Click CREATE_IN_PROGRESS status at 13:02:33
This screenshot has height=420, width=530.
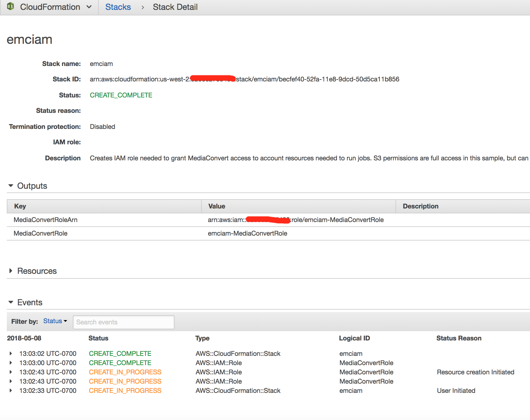[125, 390]
